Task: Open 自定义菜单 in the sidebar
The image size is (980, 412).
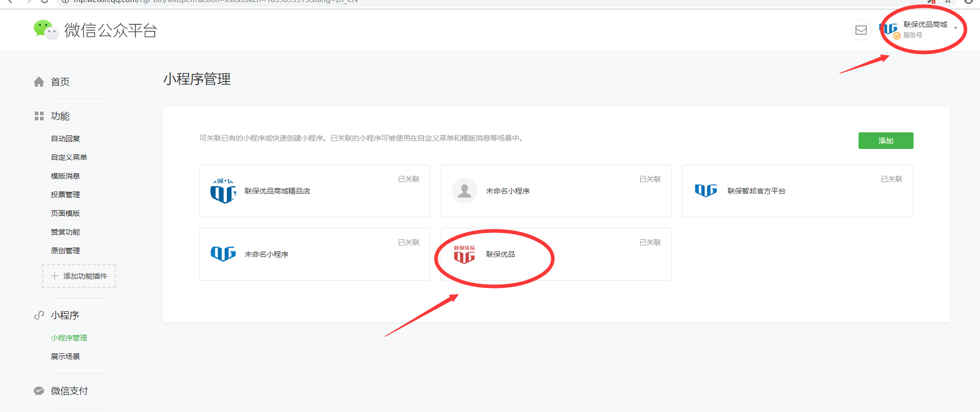Action: point(69,157)
